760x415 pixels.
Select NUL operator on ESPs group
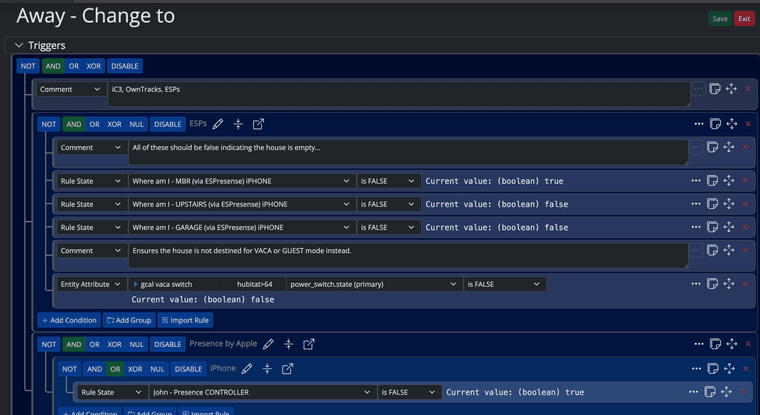(x=136, y=124)
